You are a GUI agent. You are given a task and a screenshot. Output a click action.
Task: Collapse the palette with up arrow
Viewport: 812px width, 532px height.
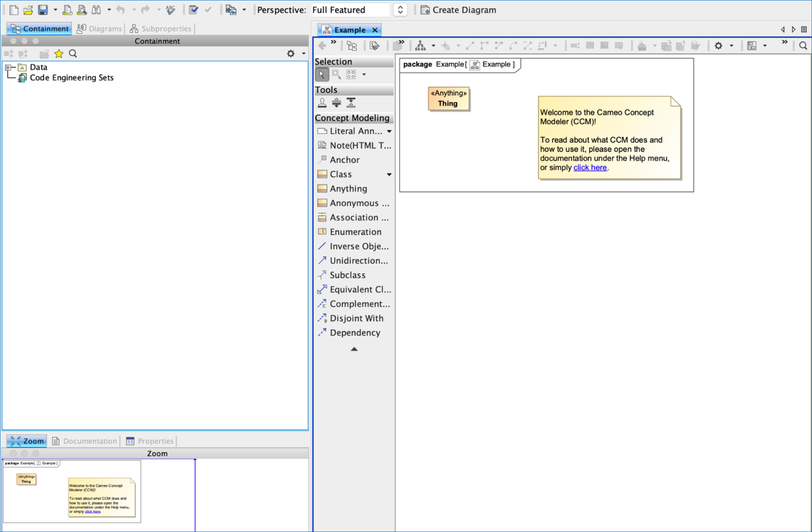[354, 349]
